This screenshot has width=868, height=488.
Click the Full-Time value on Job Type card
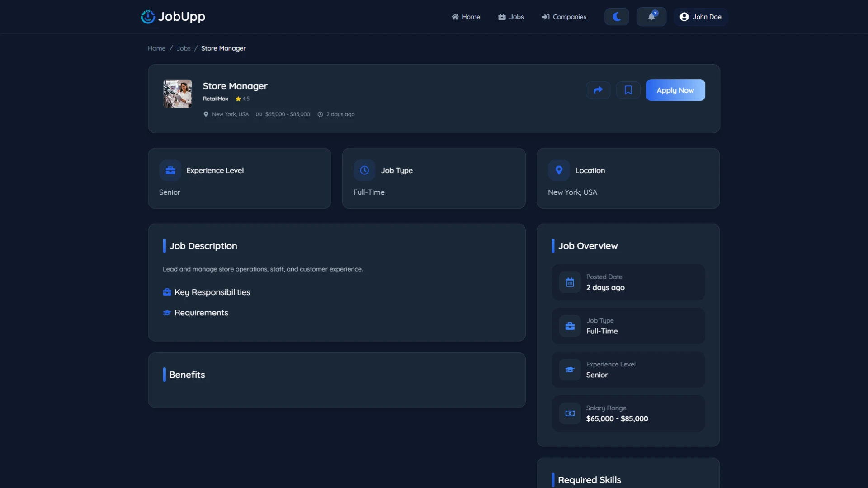click(369, 192)
